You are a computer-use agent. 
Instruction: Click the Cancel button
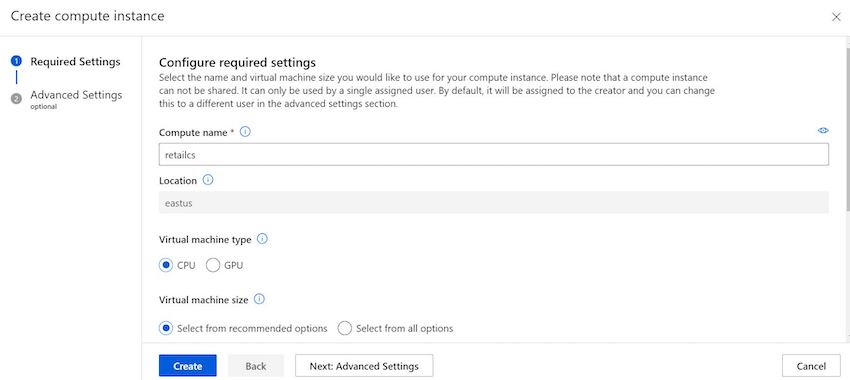tap(811, 366)
